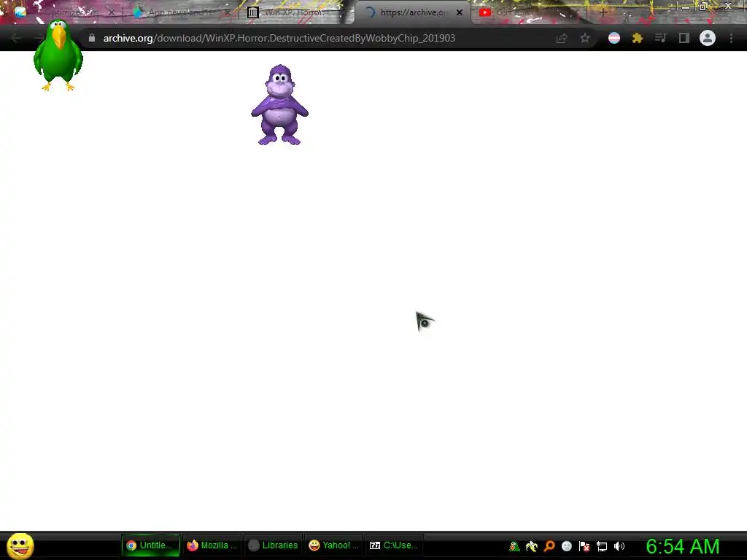Viewport: 747px width, 560px height.
Task: Click the purple Bonzi gorilla character
Action: coord(279,105)
